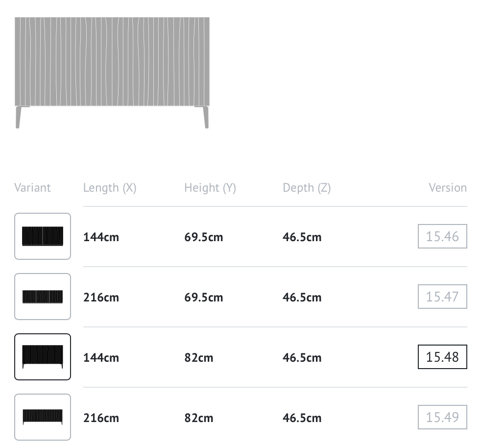Select the 144cm by 69.5cm variant thumbnail

tap(43, 236)
